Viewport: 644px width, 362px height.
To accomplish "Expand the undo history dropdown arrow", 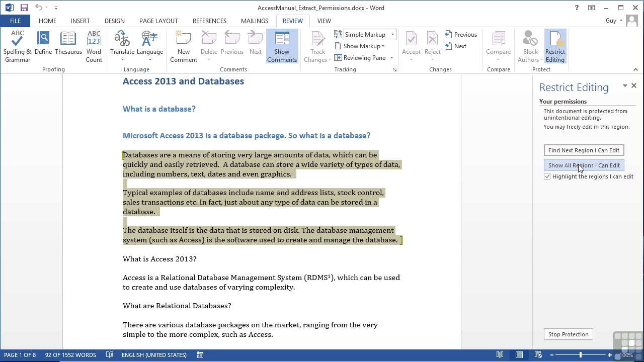I will 47,8.
